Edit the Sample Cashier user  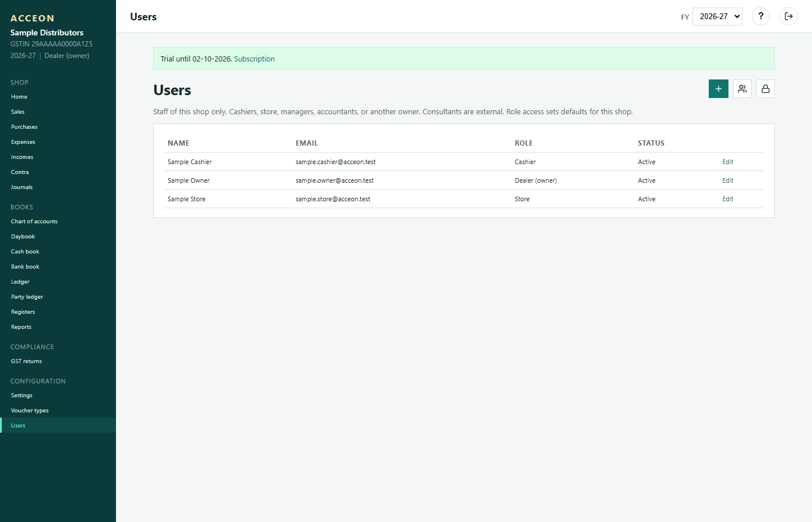(728, 162)
